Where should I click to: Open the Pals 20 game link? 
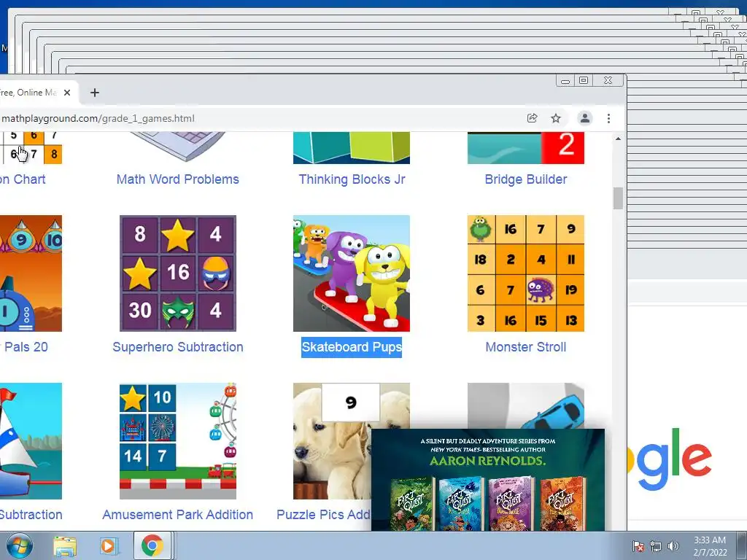[24, 347]
